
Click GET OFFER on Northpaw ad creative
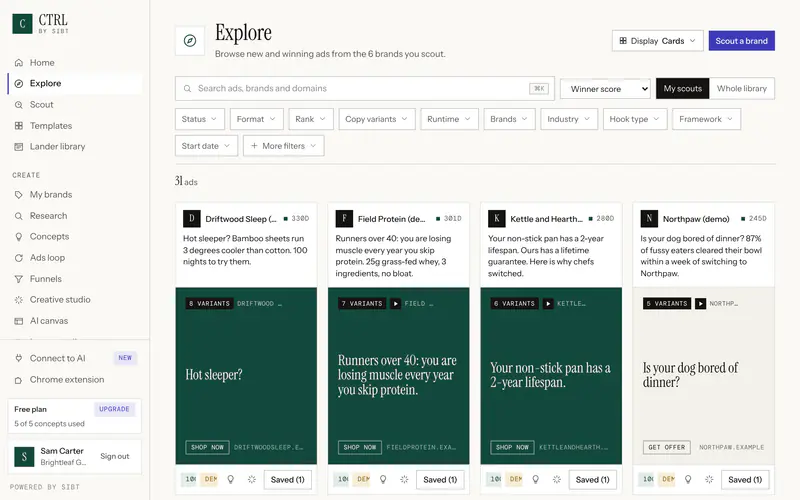coord(667,447)
